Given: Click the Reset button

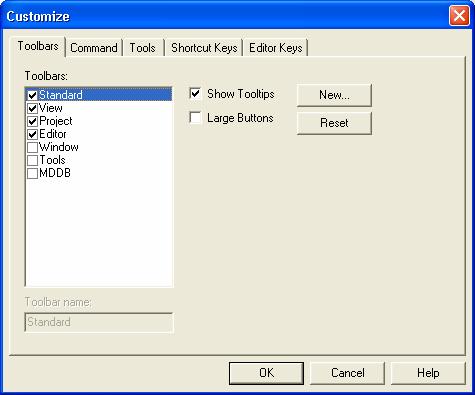Looking at the screenshot, I should (x=334, y=123).
